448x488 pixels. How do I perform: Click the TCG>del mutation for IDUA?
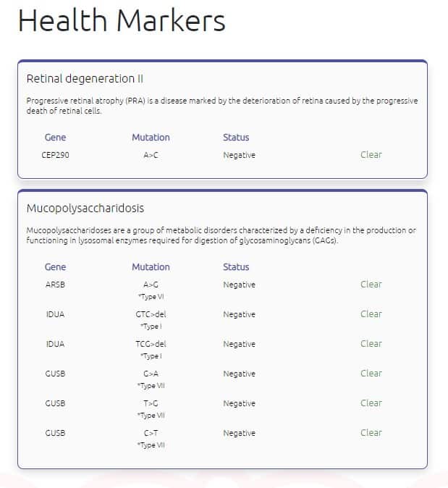(151, 344)
